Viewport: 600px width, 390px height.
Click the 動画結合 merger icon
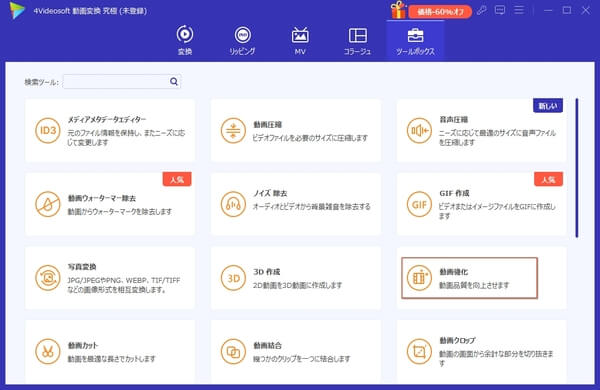click(233, 351)
